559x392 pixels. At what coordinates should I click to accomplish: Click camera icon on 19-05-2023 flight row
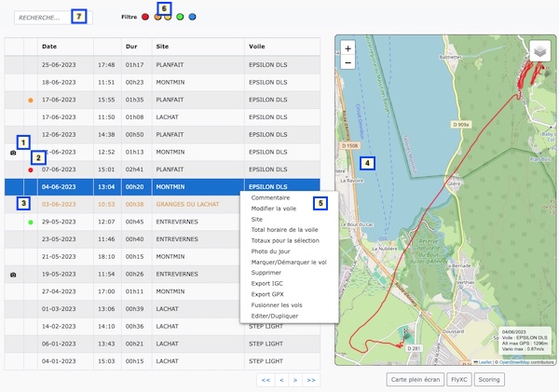point(13,275)
